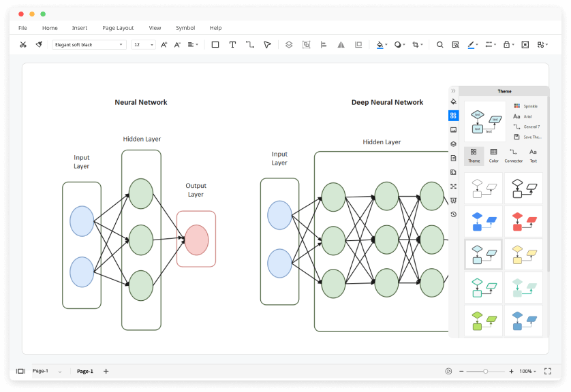This screenshot has height=392, width=571.
Task: Open the Page Layout menu
Action: click(x=118, y=28)
